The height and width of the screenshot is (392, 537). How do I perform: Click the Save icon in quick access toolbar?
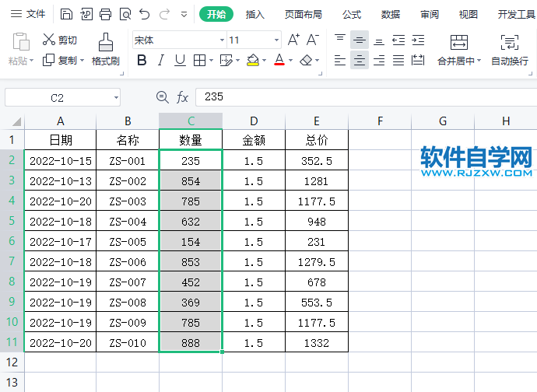(66, 14)
